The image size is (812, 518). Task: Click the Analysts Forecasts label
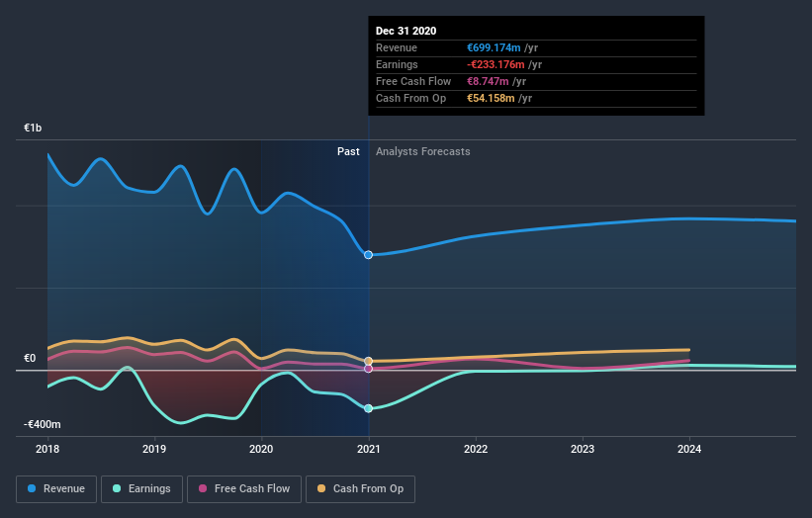[x=422, y=151]
